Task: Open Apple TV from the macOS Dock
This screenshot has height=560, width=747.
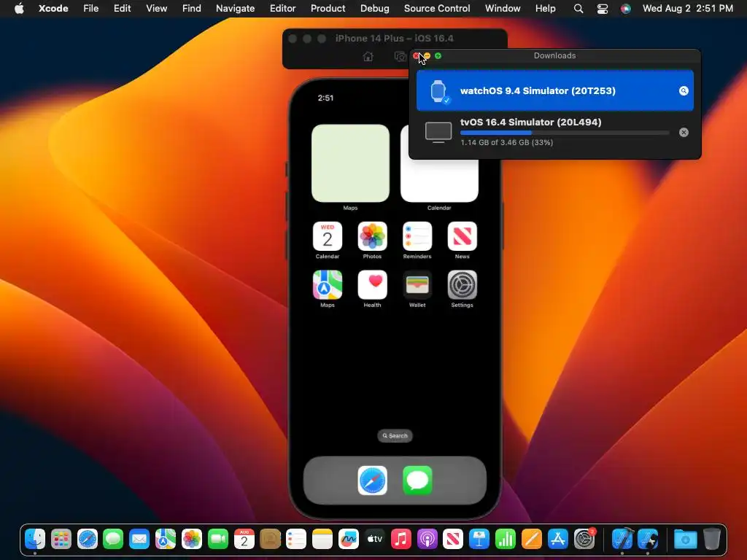Action: pyautogui.click(x=374, y=539)
